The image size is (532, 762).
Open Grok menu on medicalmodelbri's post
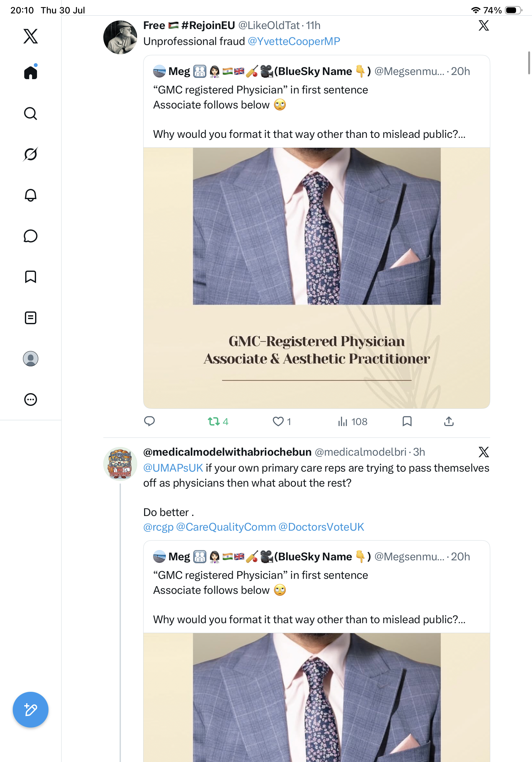tap(484, 452)
